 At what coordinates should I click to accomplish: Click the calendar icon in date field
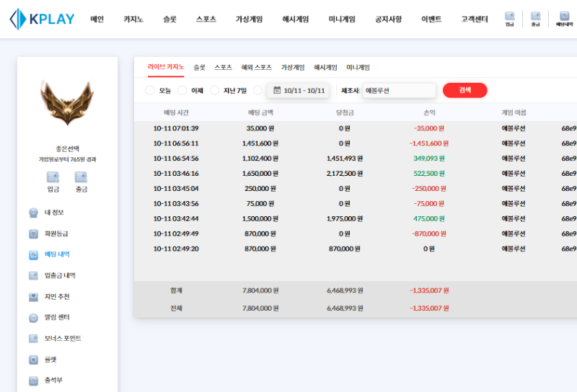coord(277,90)
